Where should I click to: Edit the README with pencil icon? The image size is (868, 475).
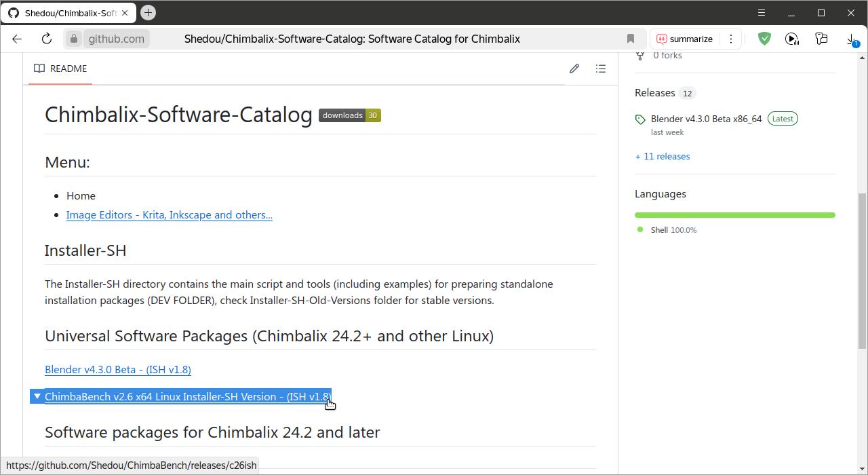[574, 69]
